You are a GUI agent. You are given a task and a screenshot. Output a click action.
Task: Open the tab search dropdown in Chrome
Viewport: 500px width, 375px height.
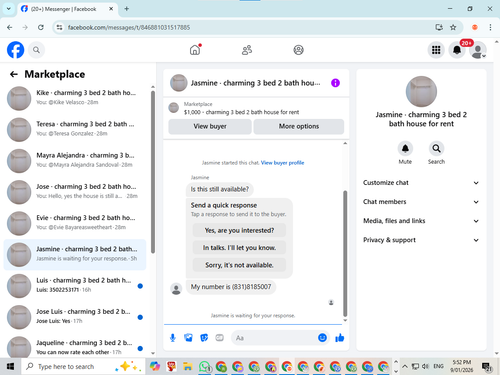pos(9,9)
